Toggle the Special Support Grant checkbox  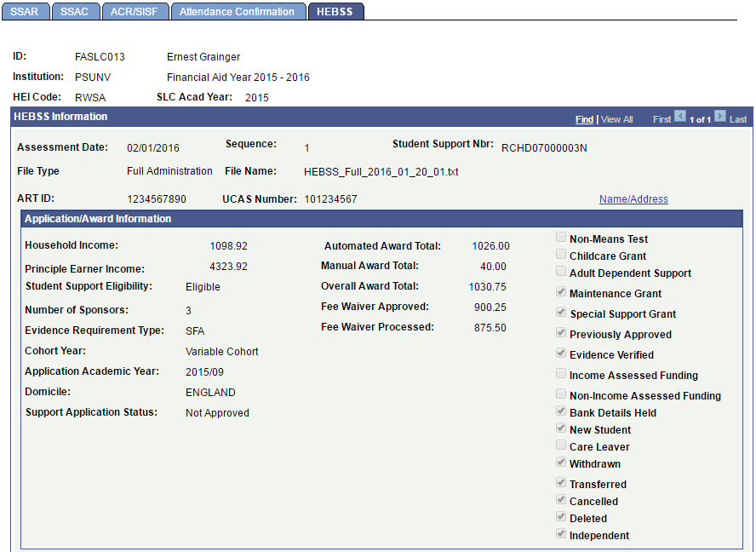561,312
